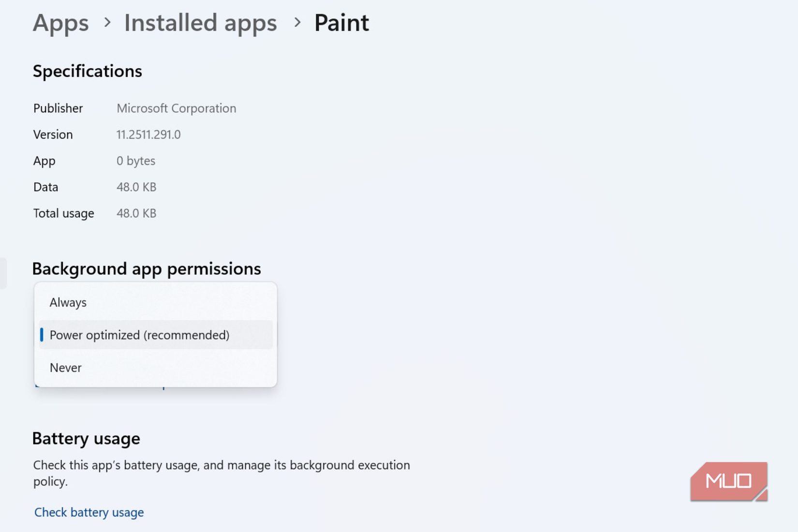The height and width of the screenshot is (532, 798).
Task: Select the Paint breadcrumb title
Action: [x=341, y=22]
